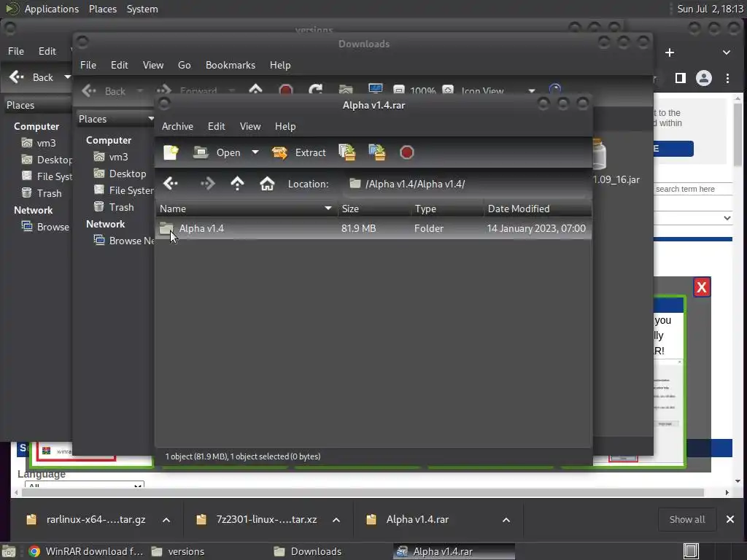Click the search term input field
Viewport: 747px width, 560px height.
(693, 189)
